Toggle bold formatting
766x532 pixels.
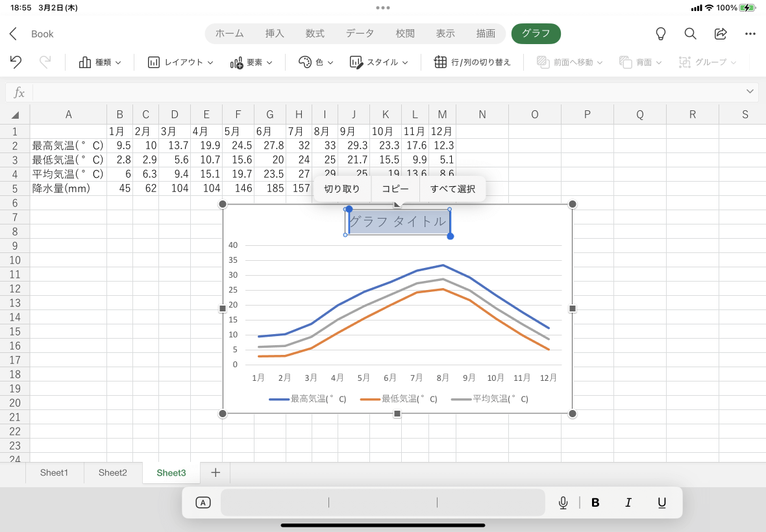(x=595, y=503)
